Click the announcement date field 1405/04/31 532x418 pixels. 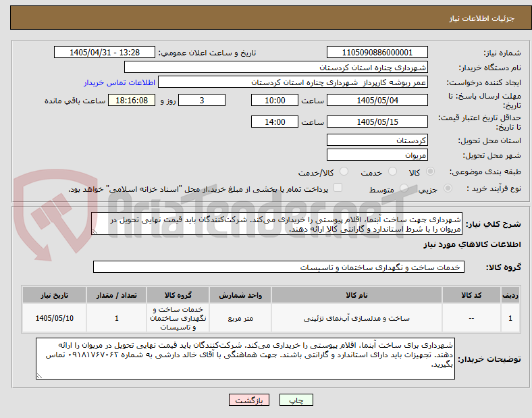tap(105, 52)
